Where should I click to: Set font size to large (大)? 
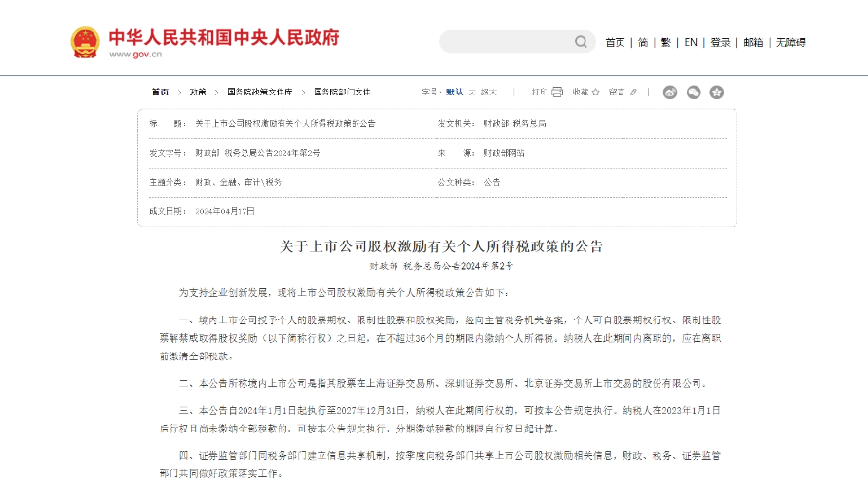(472, 92)
